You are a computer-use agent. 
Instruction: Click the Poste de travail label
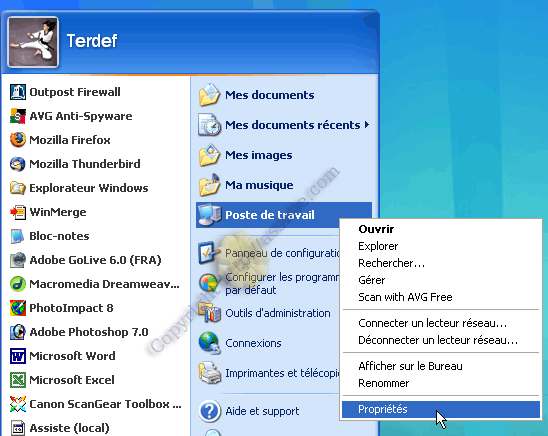[270, 215]
